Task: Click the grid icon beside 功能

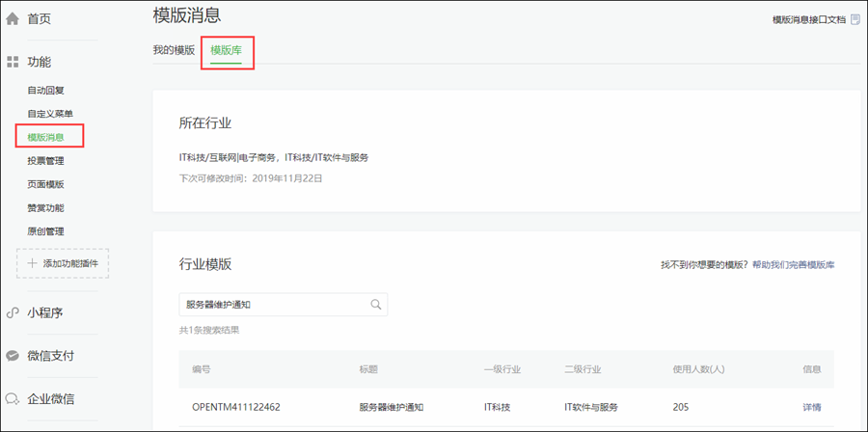Action: [x=13, y=62]
